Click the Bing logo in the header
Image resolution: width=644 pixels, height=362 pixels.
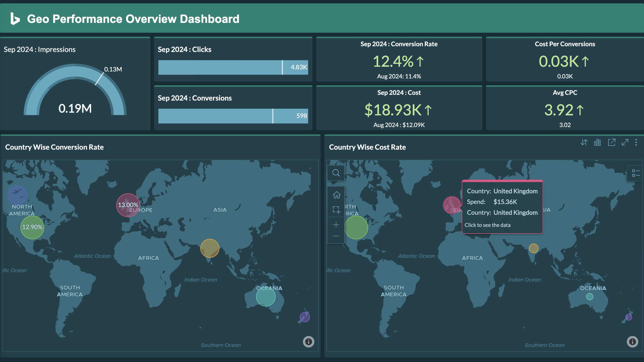point(15,19)
